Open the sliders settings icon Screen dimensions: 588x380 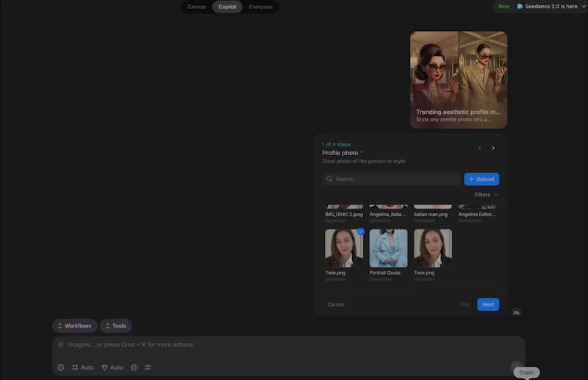tap(148, 368)
